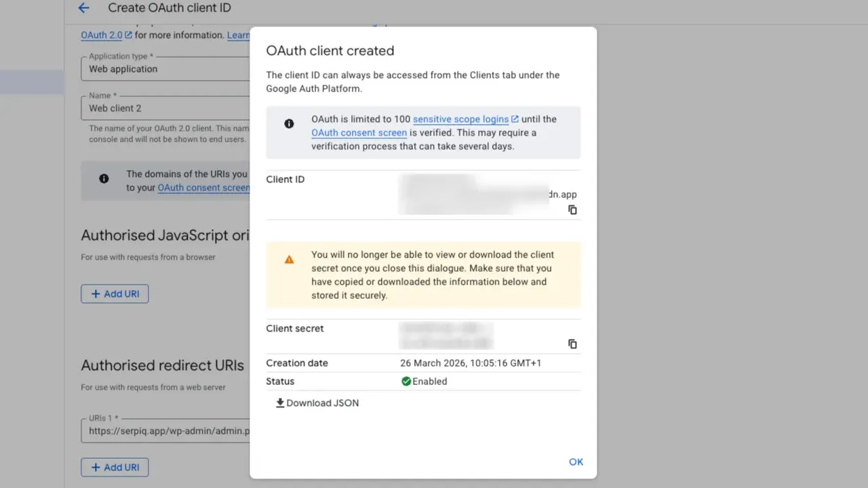Download the client credentials as JSON
The image size is (868, 488).
317,403
